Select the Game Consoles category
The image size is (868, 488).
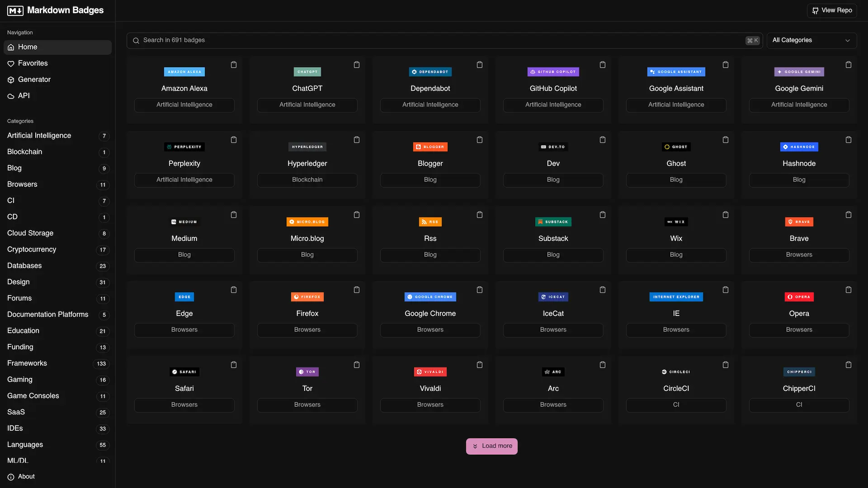(x=57, y=396)
